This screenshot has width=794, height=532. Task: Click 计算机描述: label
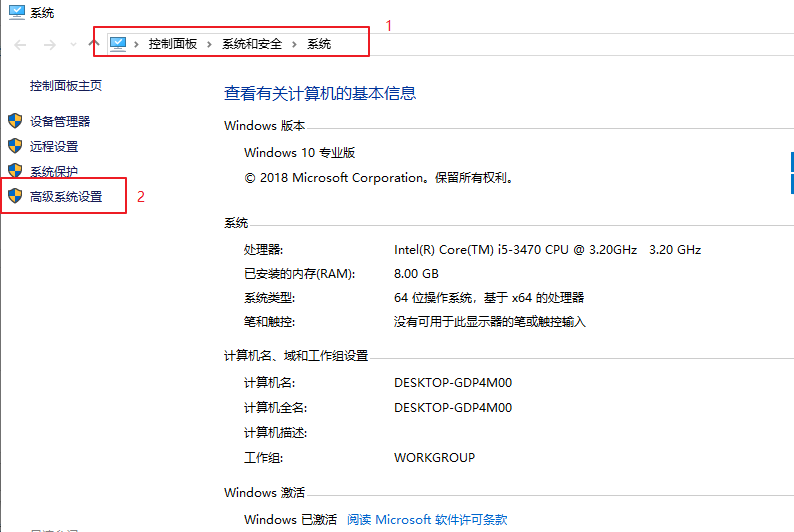pos(275,433)
